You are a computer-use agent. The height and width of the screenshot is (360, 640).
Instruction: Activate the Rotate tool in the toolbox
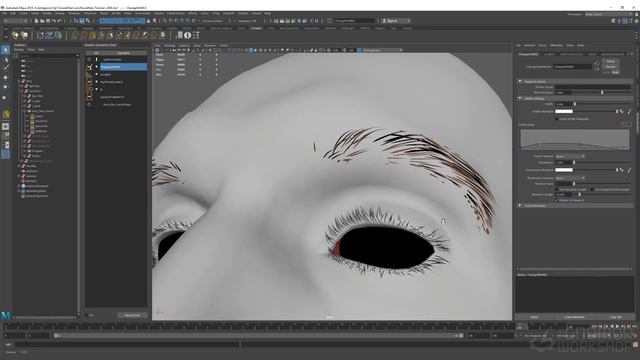(5, 87)
